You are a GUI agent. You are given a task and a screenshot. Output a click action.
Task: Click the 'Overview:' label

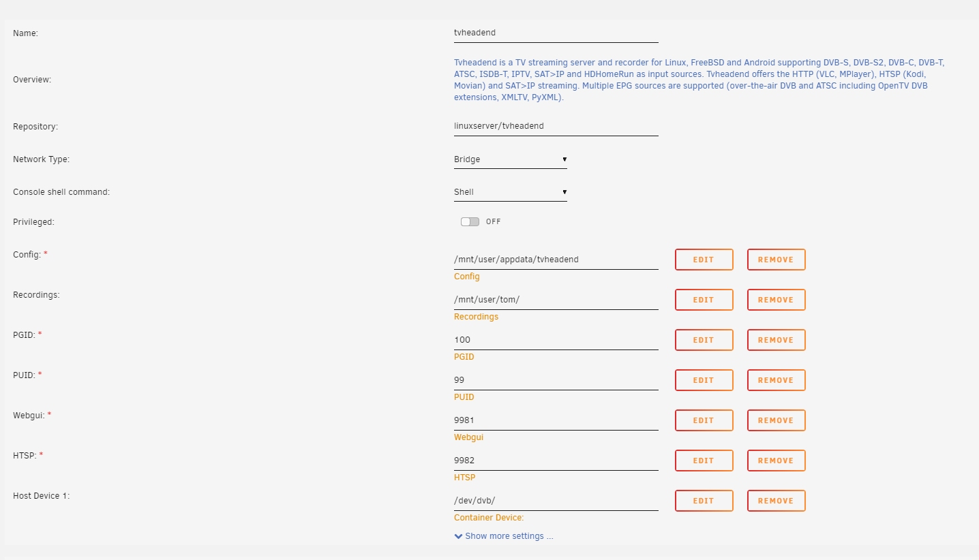[32, 80]
